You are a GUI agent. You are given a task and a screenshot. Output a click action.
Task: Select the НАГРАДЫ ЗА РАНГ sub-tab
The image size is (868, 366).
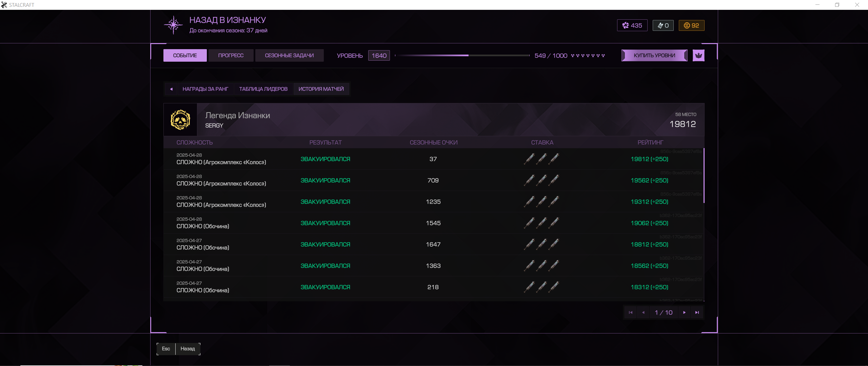[x=205, y=89]
